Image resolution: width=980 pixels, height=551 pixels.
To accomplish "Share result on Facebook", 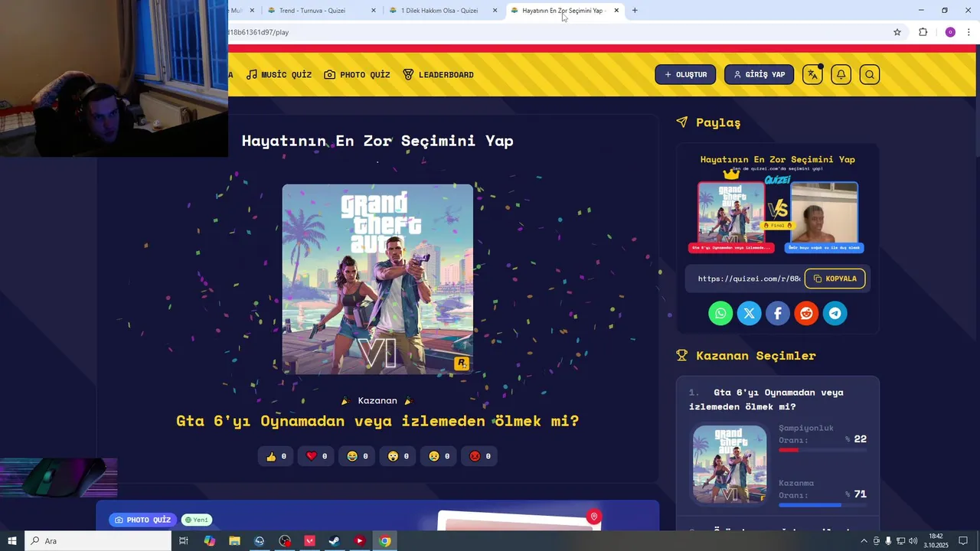I will (x=778, y=313).
